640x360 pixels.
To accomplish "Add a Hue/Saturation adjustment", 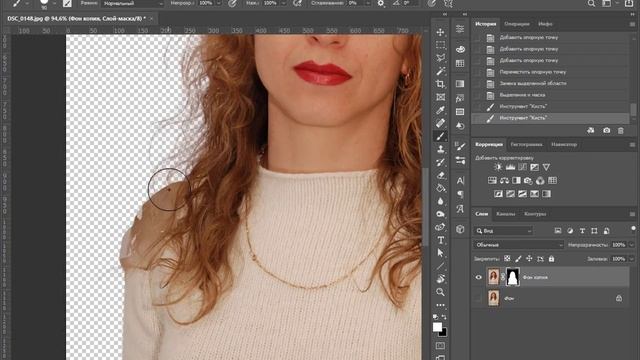I will point(492,180).
